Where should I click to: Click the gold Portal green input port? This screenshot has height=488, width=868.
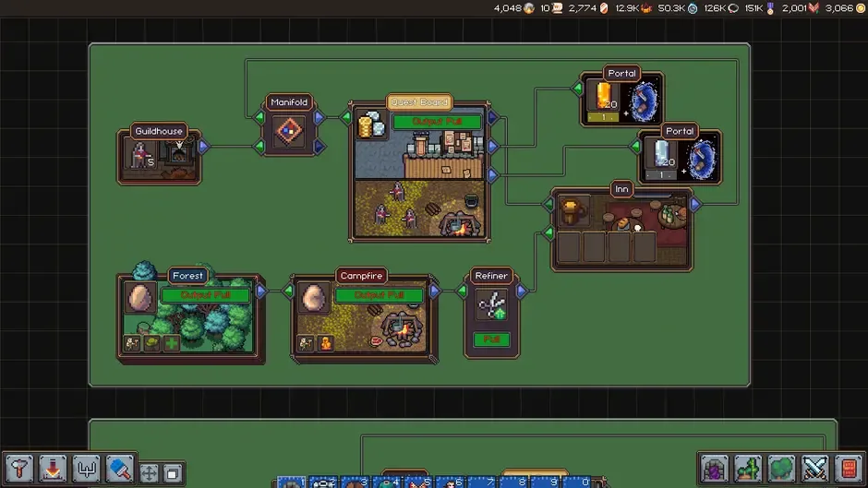[578, 89]
